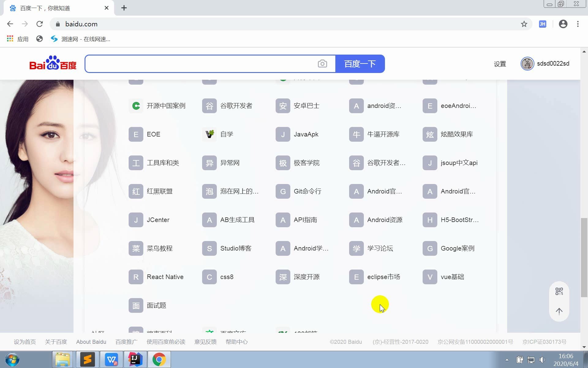Open the Studio博客 link text

pos(236,248)
